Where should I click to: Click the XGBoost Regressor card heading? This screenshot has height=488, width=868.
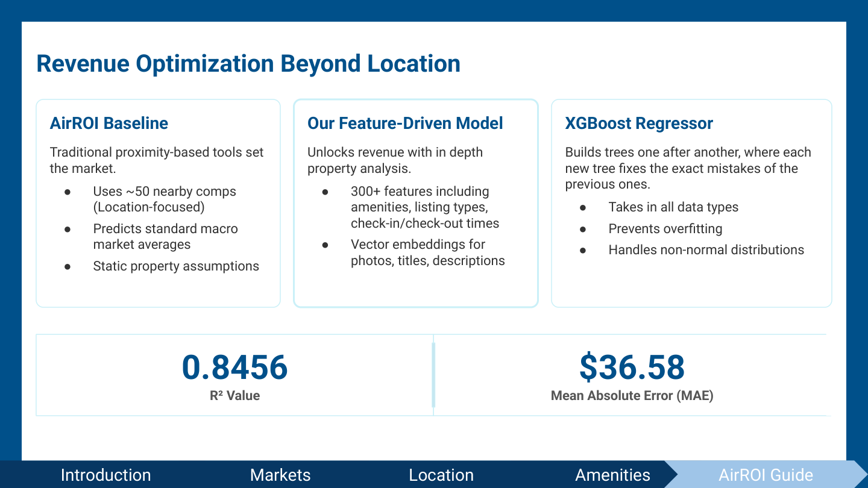[x=639, y=124]
